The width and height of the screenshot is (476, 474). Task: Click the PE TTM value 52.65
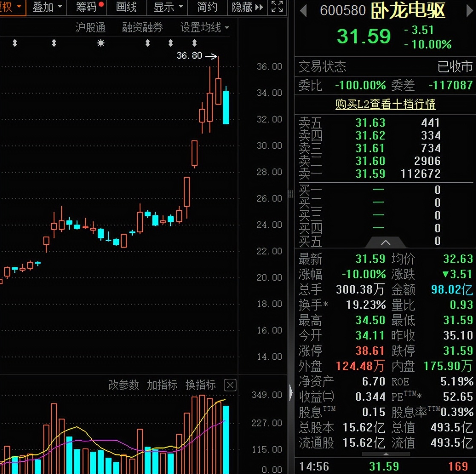coord(458,397)
